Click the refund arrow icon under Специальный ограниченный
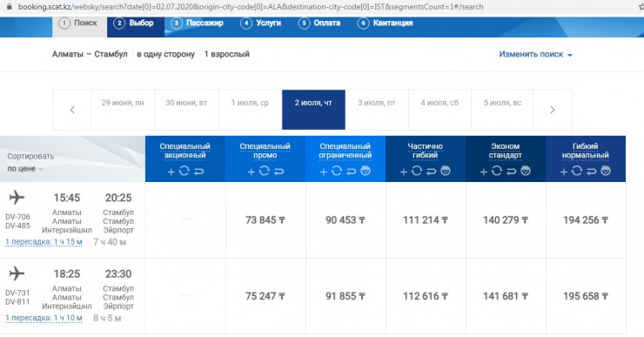Viewport: 644px width, 337px height. (x=352, y=172)
